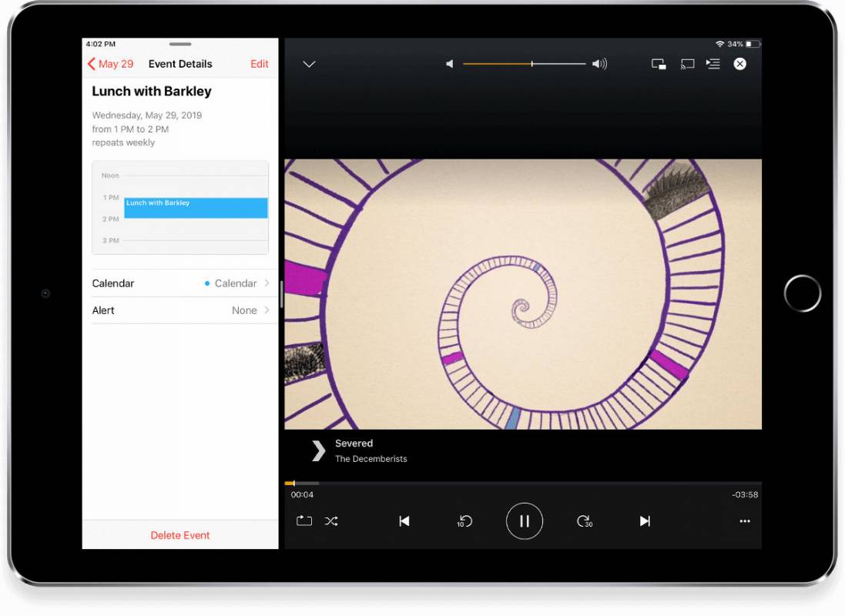845x616 pixels.
Task: Mute the audio with the speaker icon
Action: tap(450, 64)
